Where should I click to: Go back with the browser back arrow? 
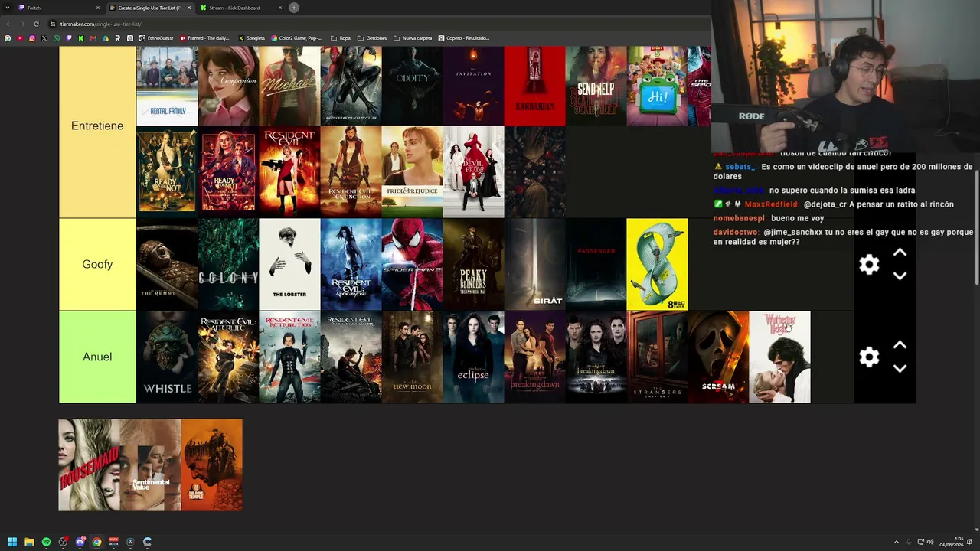(x=8, y=24)
